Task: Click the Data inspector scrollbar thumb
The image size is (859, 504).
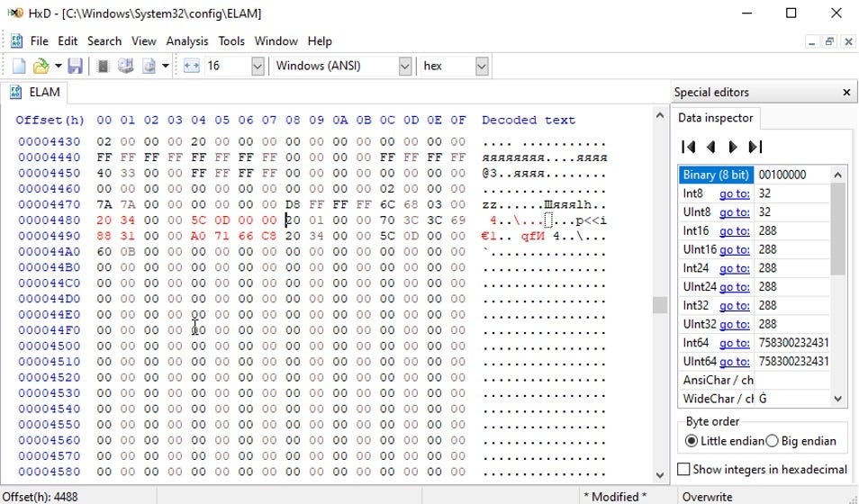Action: (x=837, y=229)
